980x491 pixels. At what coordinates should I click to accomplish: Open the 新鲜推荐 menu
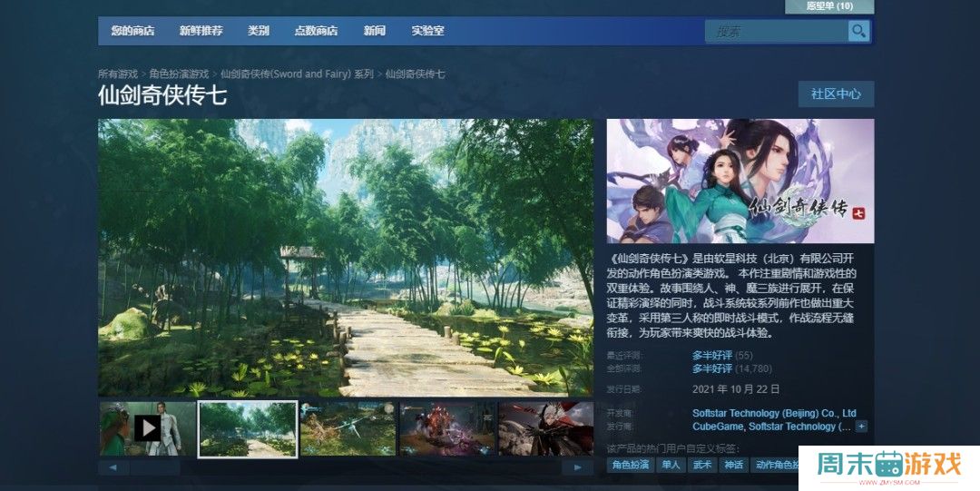click(201, 31)
